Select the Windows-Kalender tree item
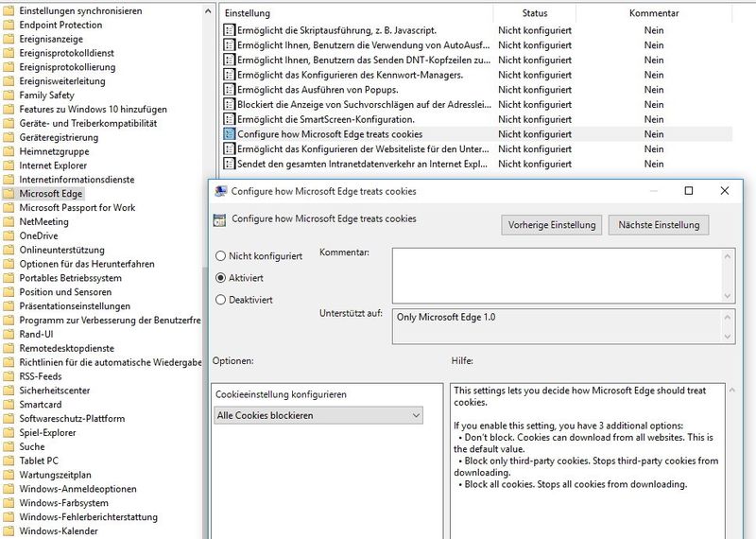The height and width of the screenshot is (539, 756). tap(59, 531)
